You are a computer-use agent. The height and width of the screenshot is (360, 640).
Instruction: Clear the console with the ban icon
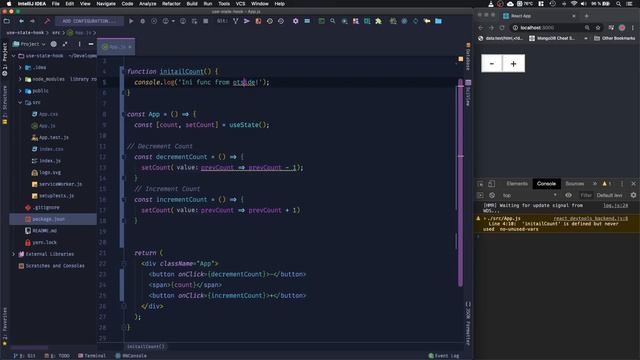click(x=492, y=195)
